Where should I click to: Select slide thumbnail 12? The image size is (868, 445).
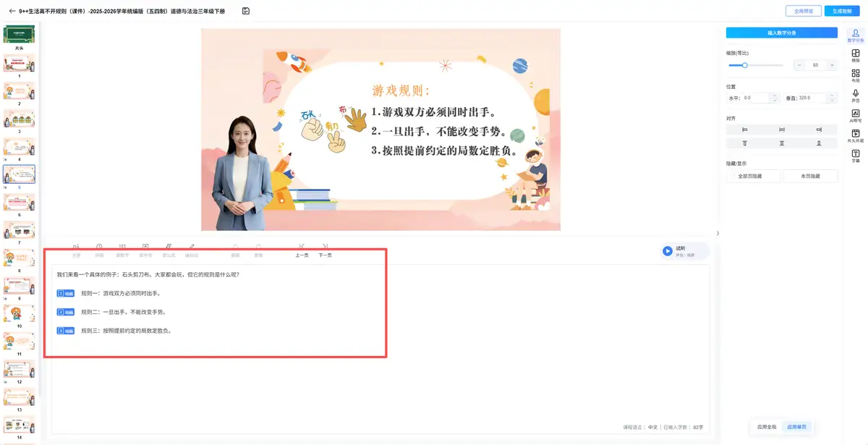pos(19,369)
